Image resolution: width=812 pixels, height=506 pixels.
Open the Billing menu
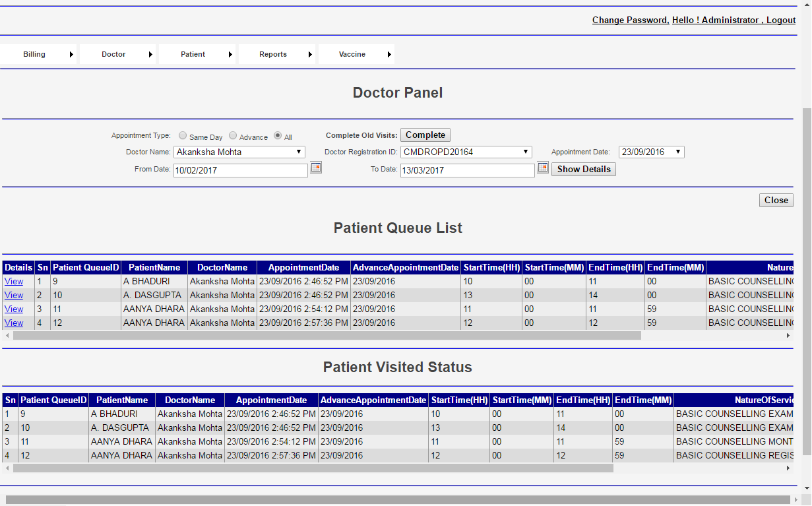pos(38,54)
